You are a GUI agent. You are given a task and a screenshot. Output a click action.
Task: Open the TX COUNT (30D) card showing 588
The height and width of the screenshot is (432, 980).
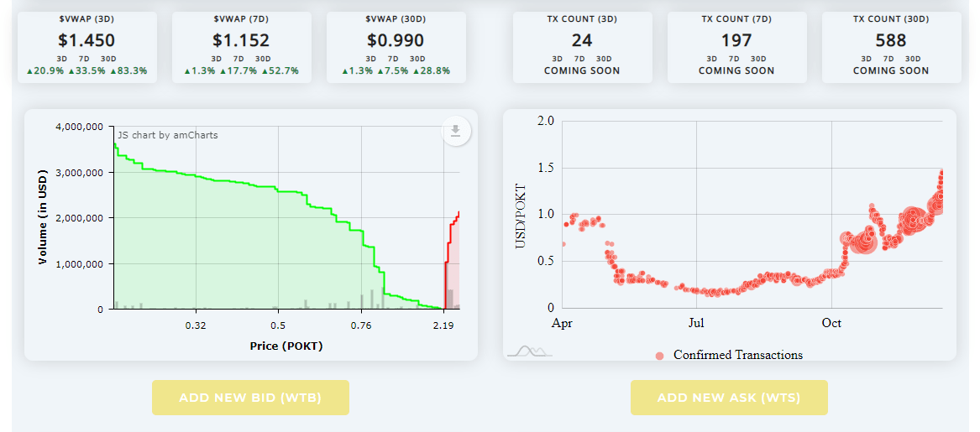(891, 48)
